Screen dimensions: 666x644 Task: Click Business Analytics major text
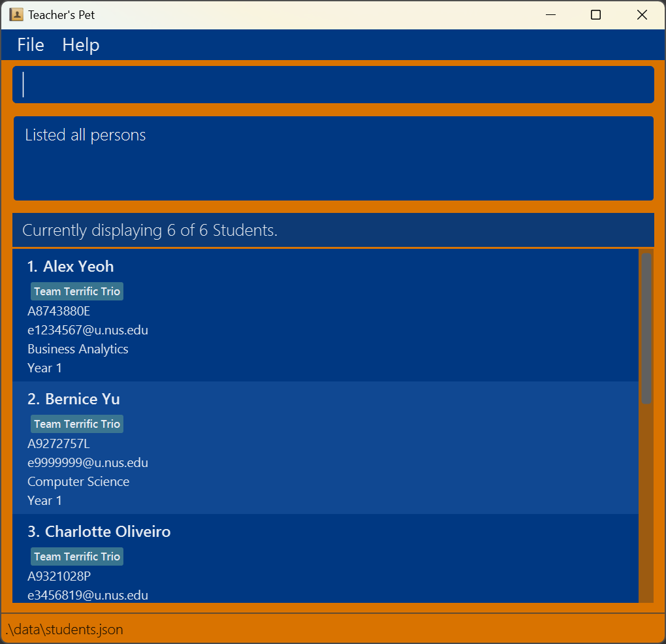[78, 349]
